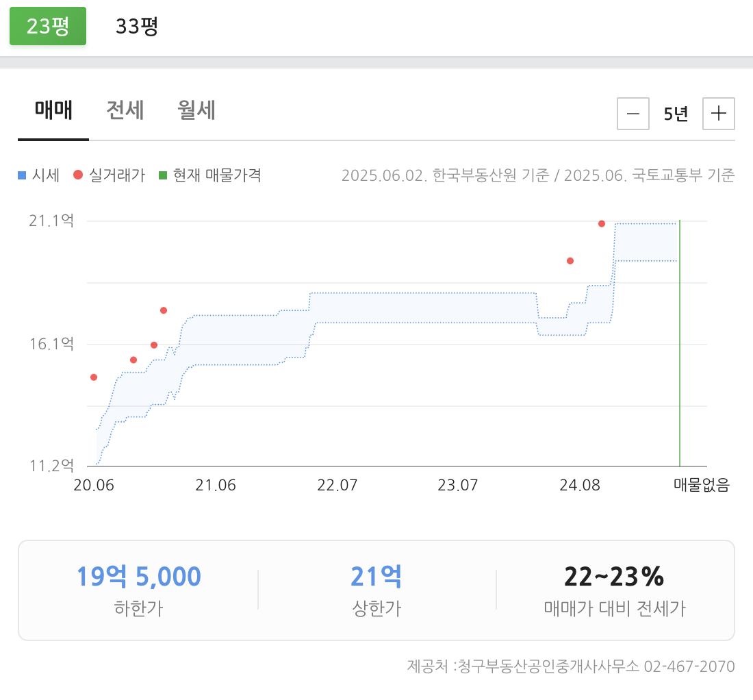This screenshot has height=700, width=753.
Task: Click the blue 시세 legend square
Action: pos(22,175)
